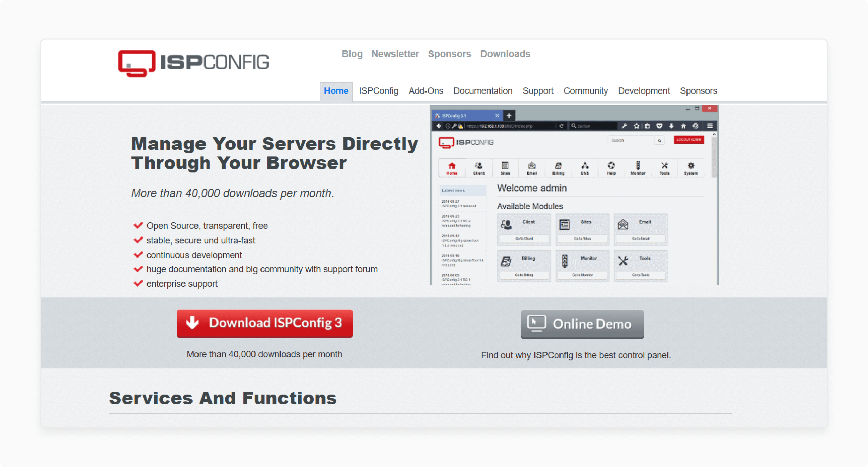Click the Go to Tools button in the screenshot
The height and width of the screenshot is (467, 868).
[640, 275]
